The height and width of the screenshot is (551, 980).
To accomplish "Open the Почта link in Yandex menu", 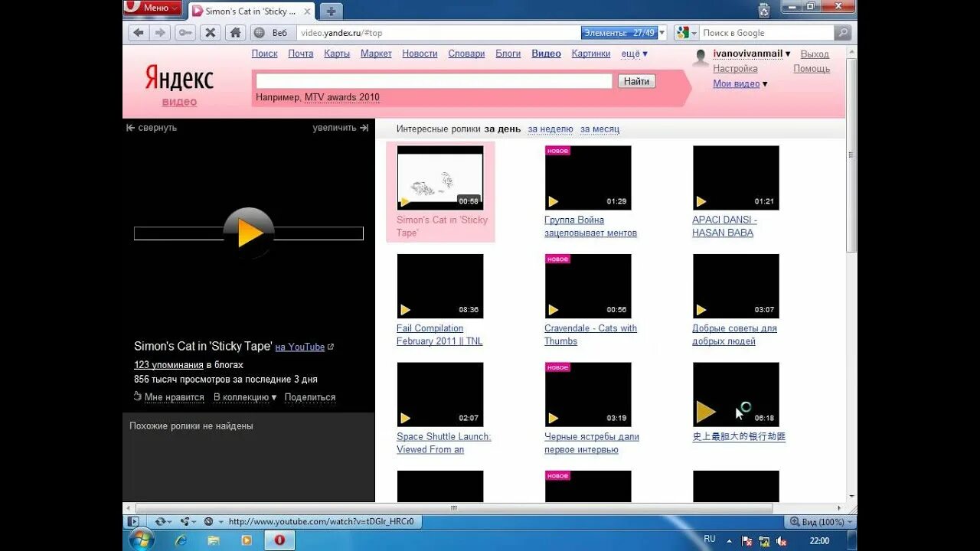I will (301, 54).
